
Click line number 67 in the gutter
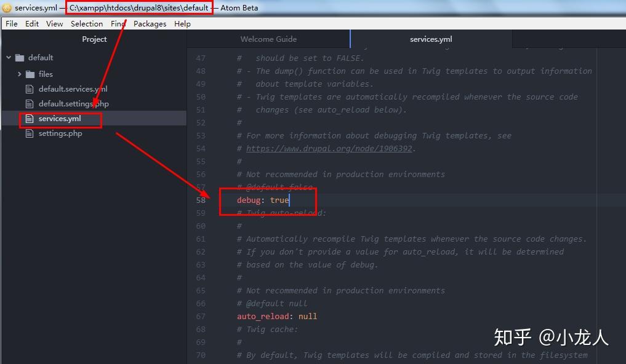201,316
